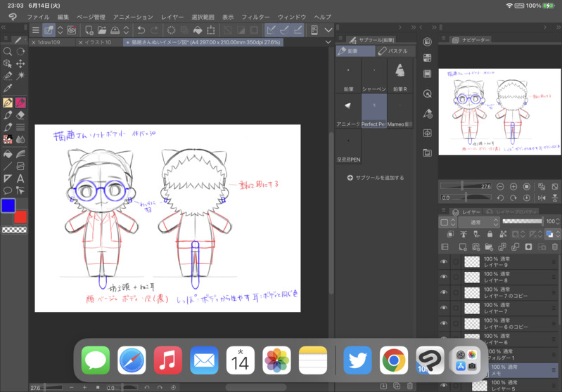Hide レイヤー 9 using its eye icon
The image size is (562, 392).
(x=444, y=261)
